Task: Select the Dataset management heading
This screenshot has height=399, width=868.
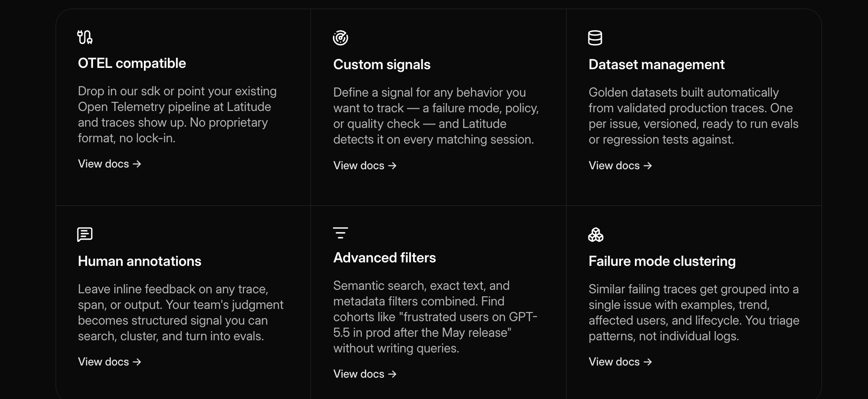Action: pos(656,64)
